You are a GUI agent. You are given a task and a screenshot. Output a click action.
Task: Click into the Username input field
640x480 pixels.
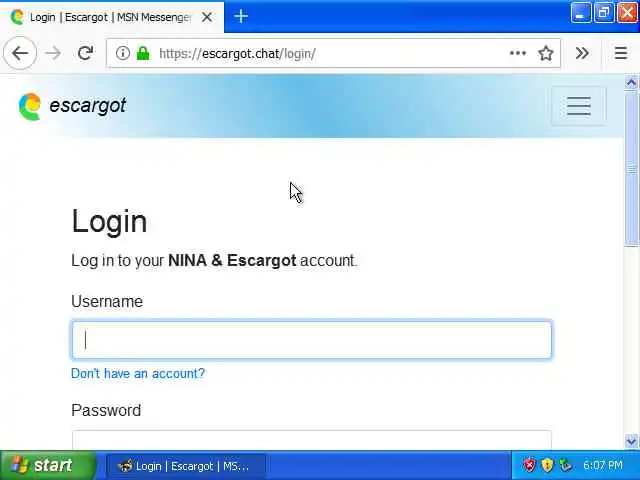[312, 340]
